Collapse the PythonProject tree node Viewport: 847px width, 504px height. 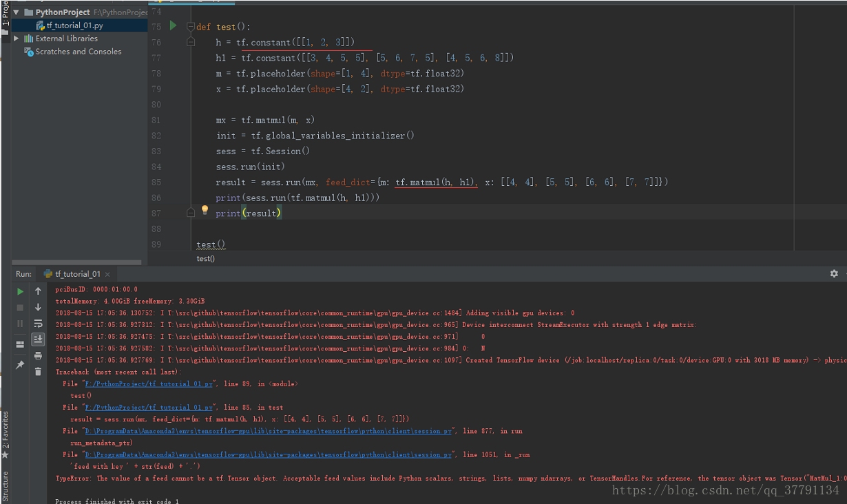[16, 12]
